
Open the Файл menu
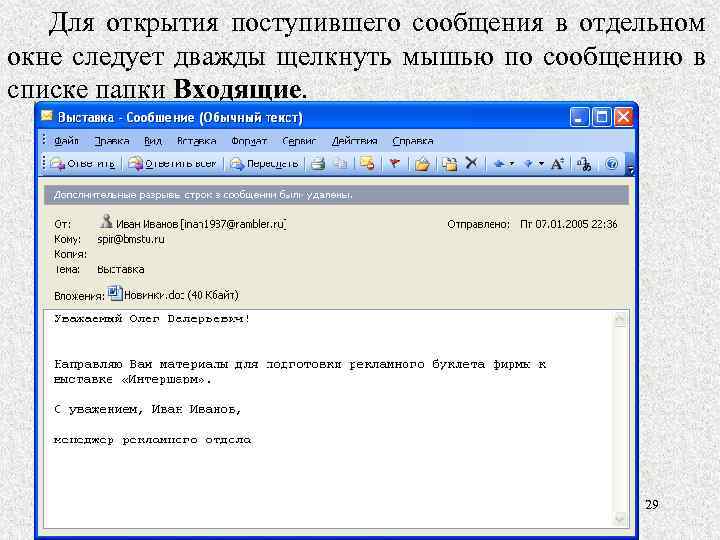click(x=67, y=141)
